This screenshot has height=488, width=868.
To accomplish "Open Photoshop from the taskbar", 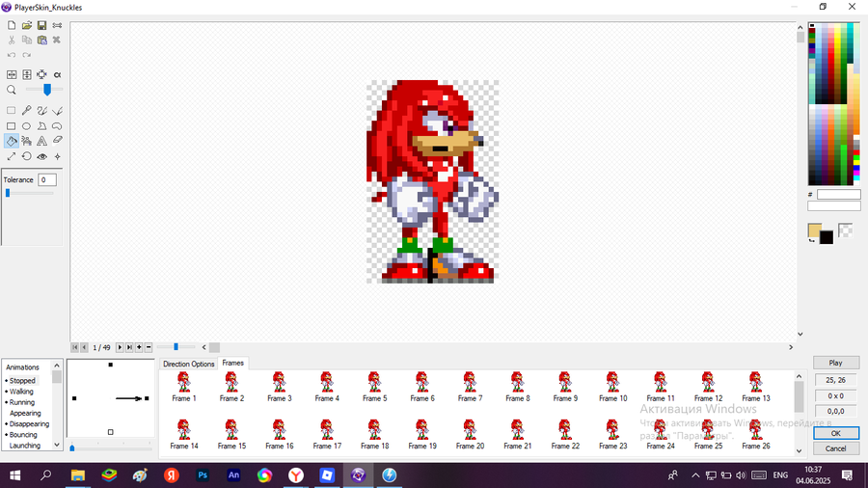I will tap(203, 475).
